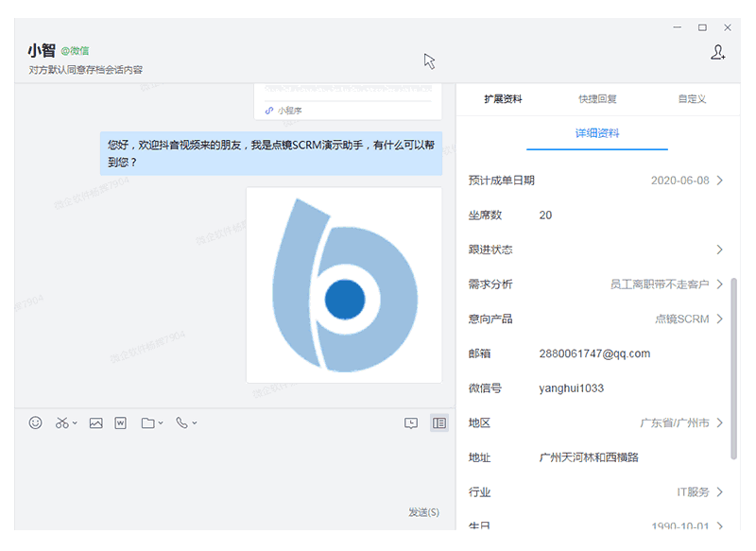Image resolution: width=756 pixels, height=551 pixels.
Task: Click the 邮箱 field 2880061747@qq.com
Action: coord(594,353)
